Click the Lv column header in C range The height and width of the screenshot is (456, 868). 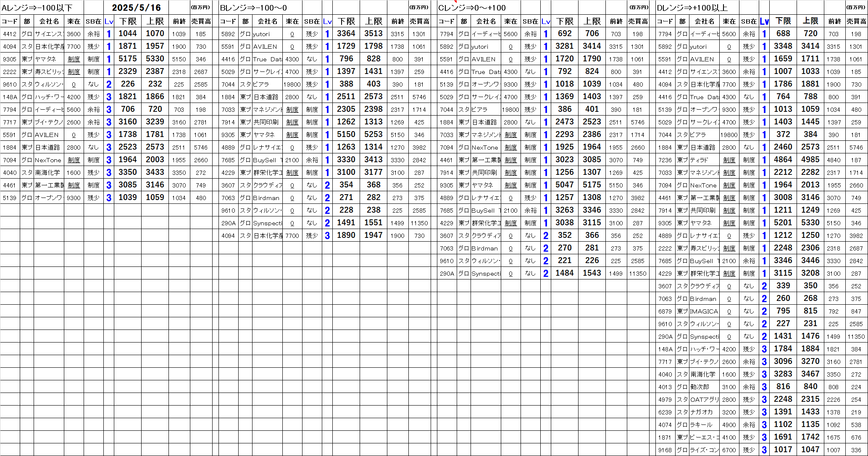click(546, 21)
